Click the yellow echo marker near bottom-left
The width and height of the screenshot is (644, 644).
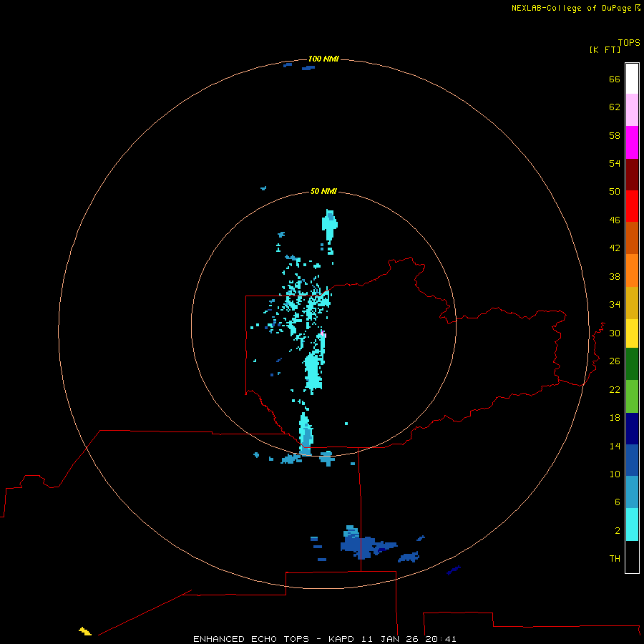pyautogui.click(x=85, y=631)
